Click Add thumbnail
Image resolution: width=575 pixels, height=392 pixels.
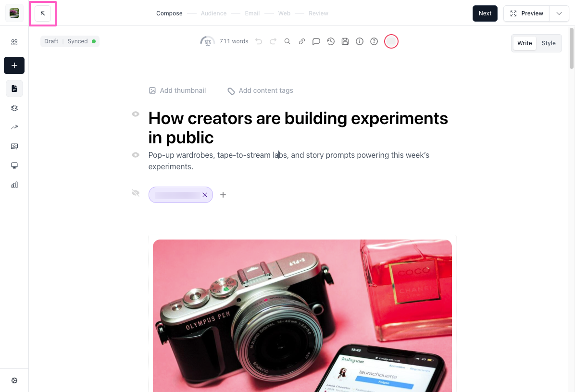coord(177,90)
